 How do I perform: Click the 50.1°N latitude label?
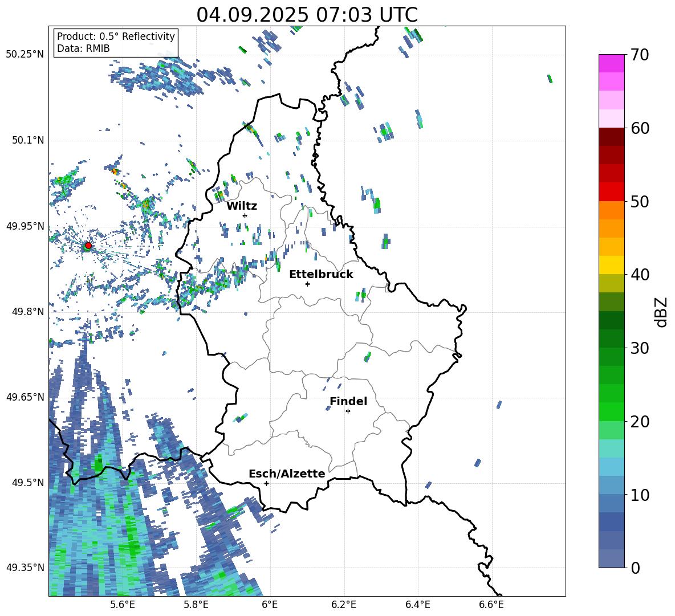(x=27, y=140)
